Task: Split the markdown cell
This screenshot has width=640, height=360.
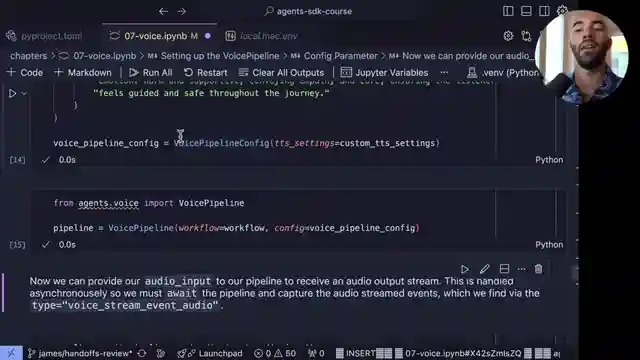Action: click(x=504, y=269)
